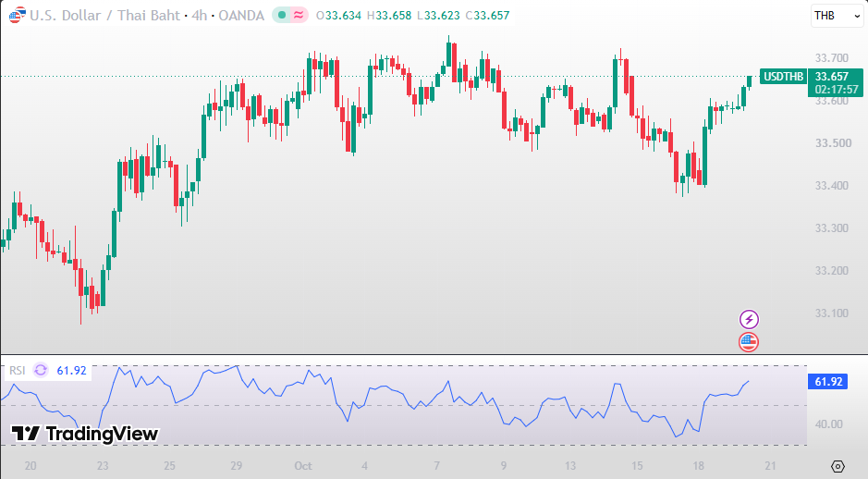Viewport: 868px width, 479px height.
Task: Select the 4h interval label
Action: point(200,16)
